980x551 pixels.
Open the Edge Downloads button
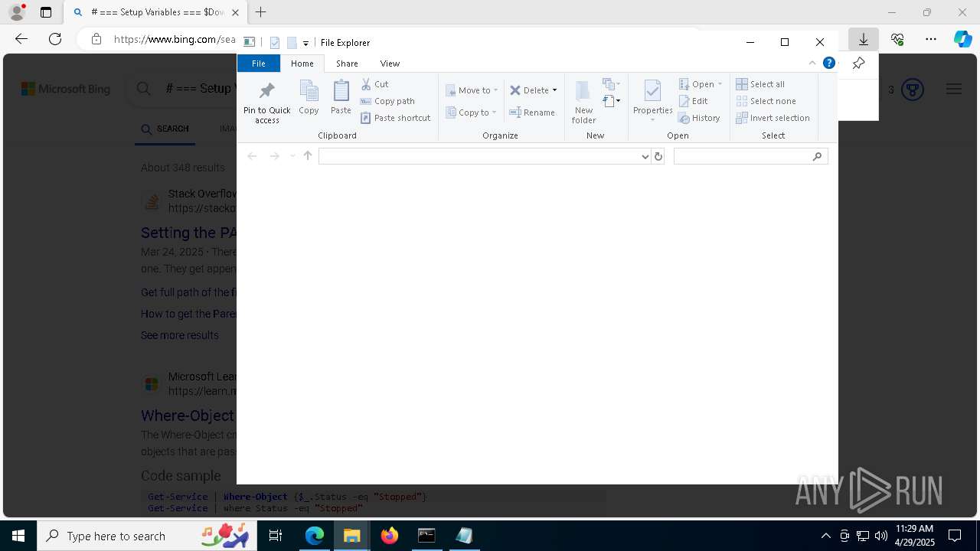(864, 39)
